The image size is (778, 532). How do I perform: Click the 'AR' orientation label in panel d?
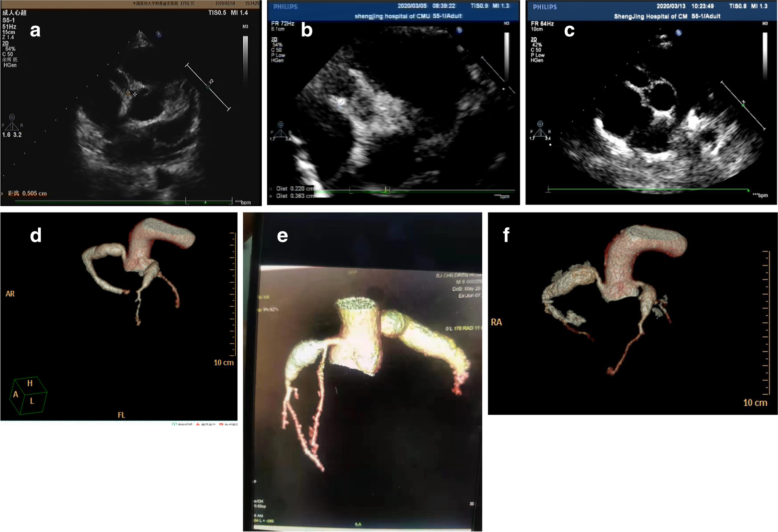tap(10, 294)
